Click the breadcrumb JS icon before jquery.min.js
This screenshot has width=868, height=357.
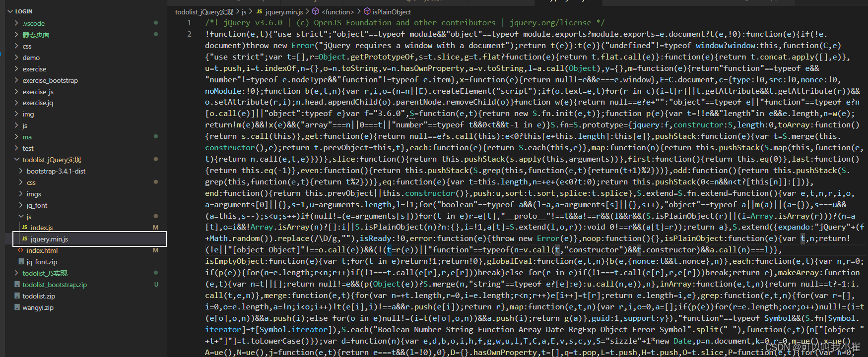coord(259,11)
